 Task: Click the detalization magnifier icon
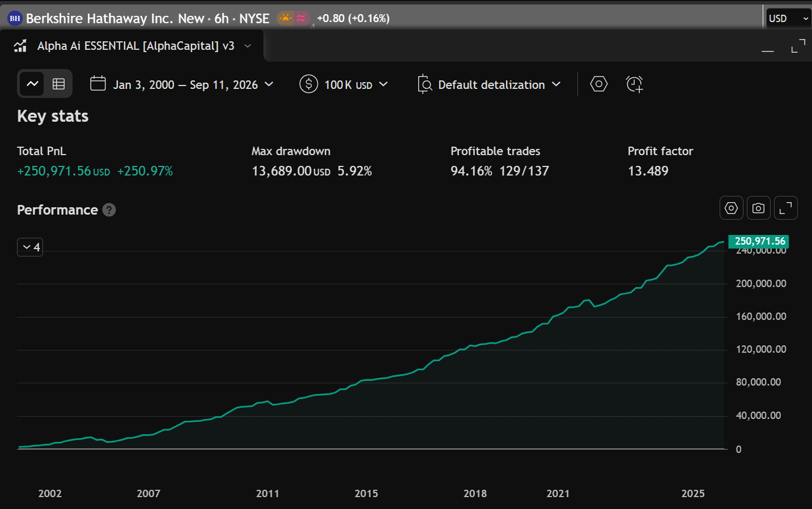[x=425, y=84]
